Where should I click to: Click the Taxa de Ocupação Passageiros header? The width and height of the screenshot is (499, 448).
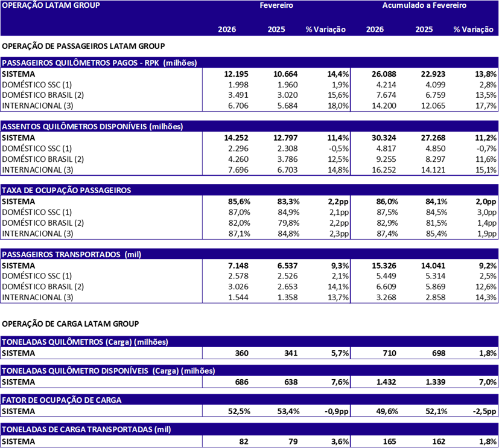point(66,190)
